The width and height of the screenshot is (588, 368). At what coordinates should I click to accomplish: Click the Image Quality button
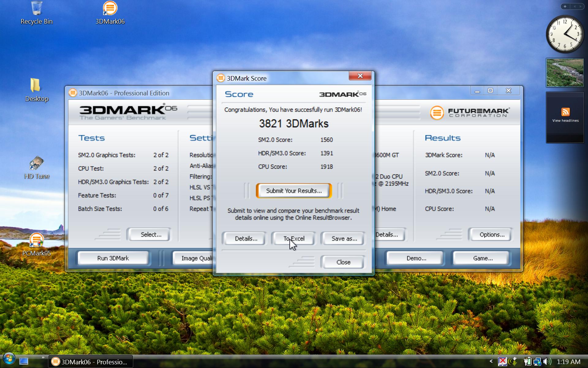pyautogui.click(x=193, y=258)
